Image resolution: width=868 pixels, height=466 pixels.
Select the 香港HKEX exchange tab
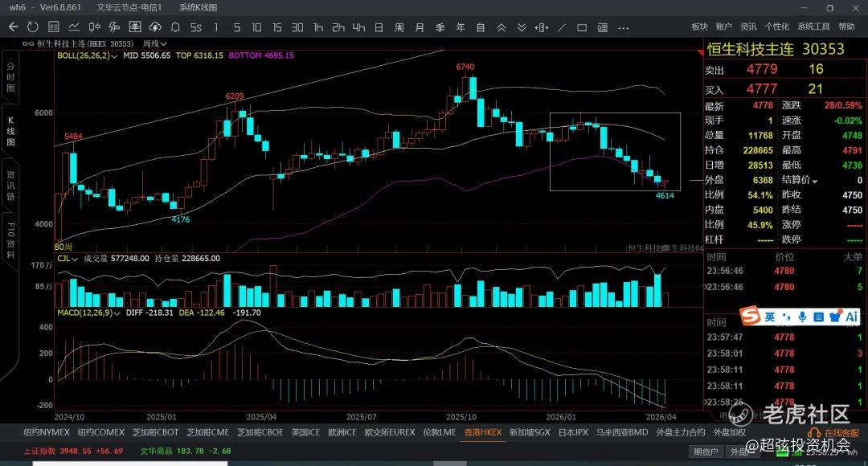pos(483,432)
